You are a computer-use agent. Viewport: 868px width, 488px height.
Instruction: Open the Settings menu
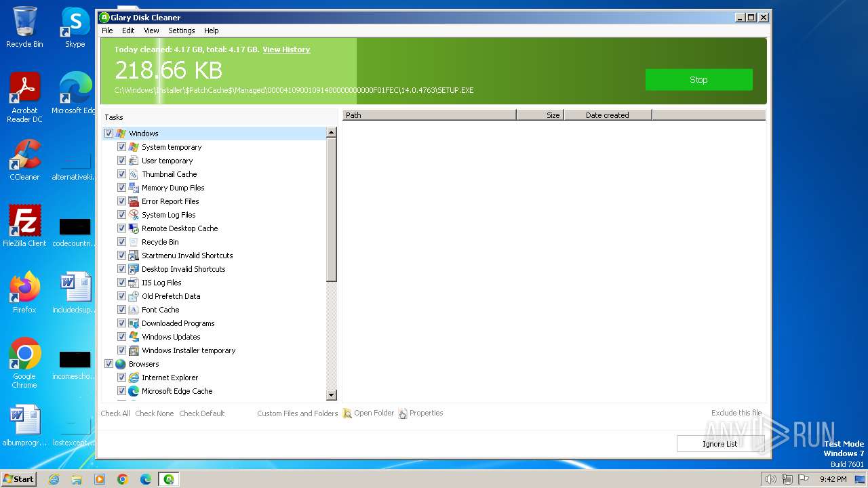coord(181,30)
